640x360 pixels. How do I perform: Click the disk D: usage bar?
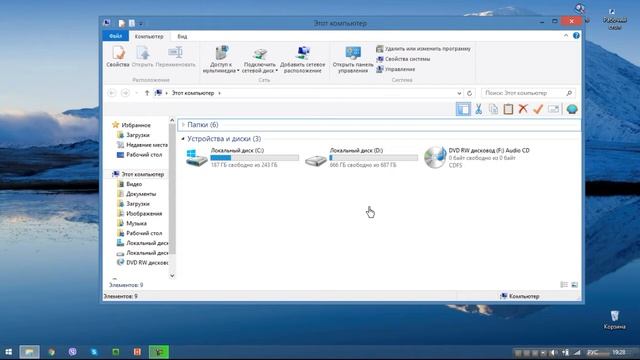373,158
